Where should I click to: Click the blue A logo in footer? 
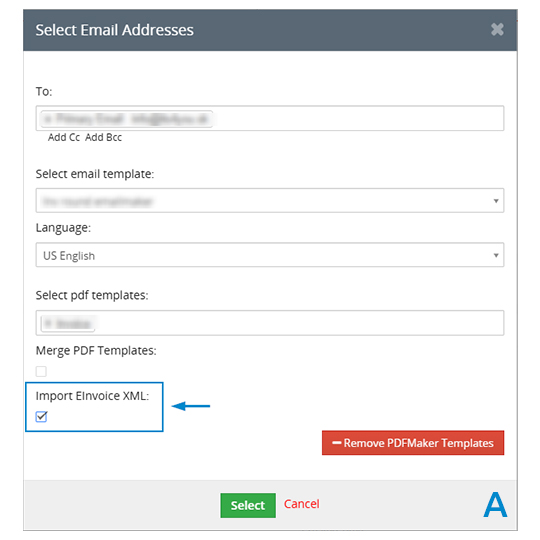[495, 505]
